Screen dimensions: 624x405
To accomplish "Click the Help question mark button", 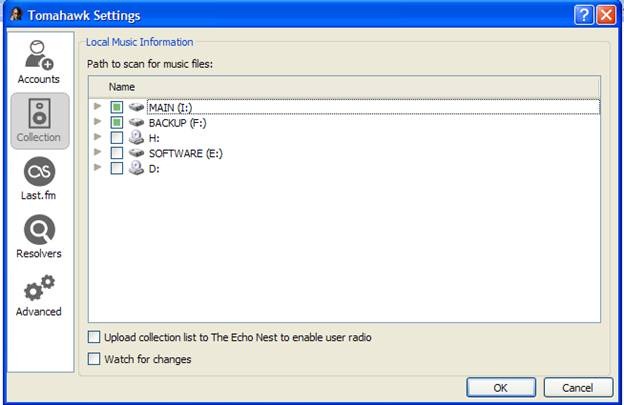I will coord(584,15).
